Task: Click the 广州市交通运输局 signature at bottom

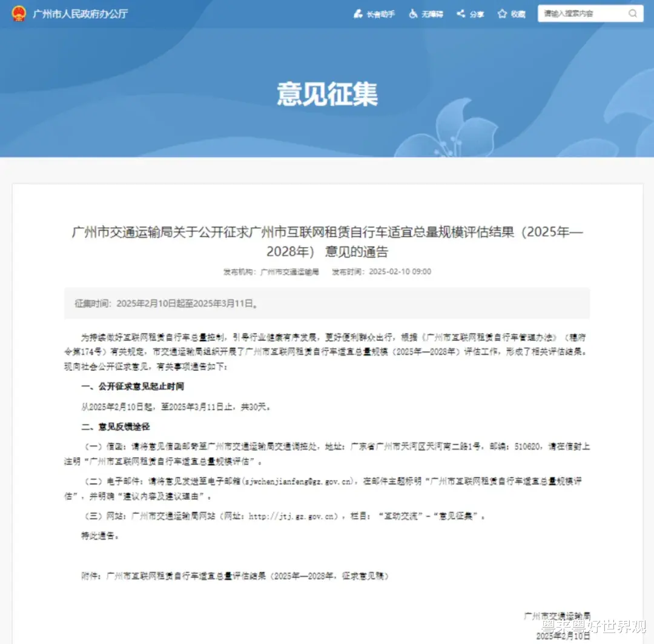Action: [557, 616]
